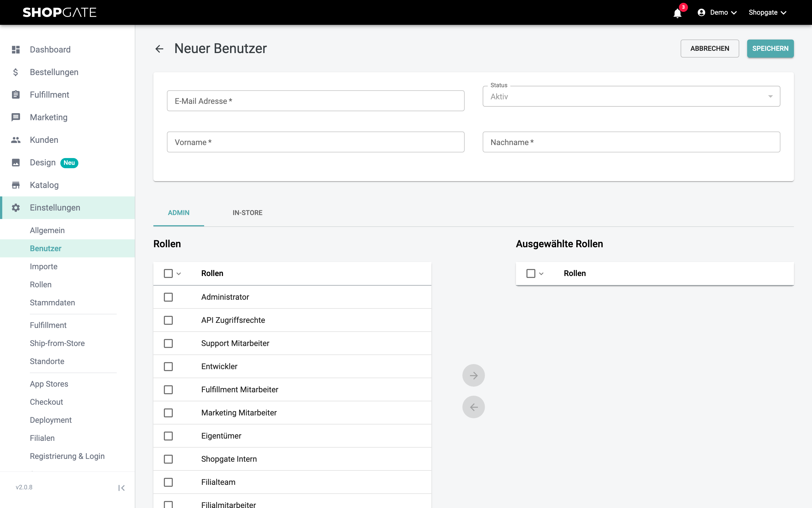The width and height of the screenshot is (812, 508).
Task: Go back using the arrow beside Neuer Benutzer
Action: (x=159, y=49)
